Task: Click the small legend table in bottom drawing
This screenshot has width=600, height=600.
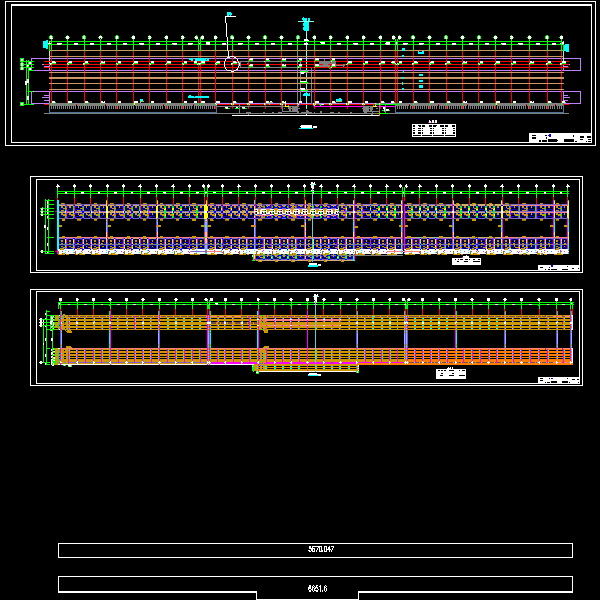Action: coord(451,374)
